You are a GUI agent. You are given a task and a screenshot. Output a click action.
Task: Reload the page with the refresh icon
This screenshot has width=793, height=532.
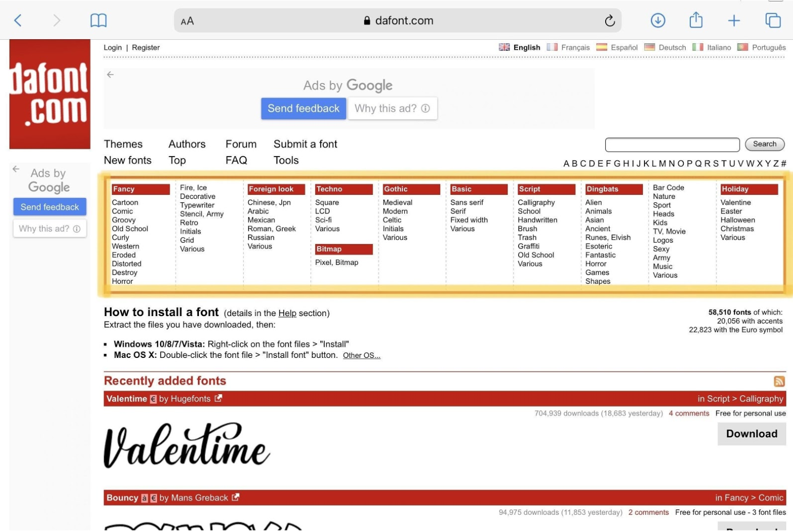click(610, 21)
